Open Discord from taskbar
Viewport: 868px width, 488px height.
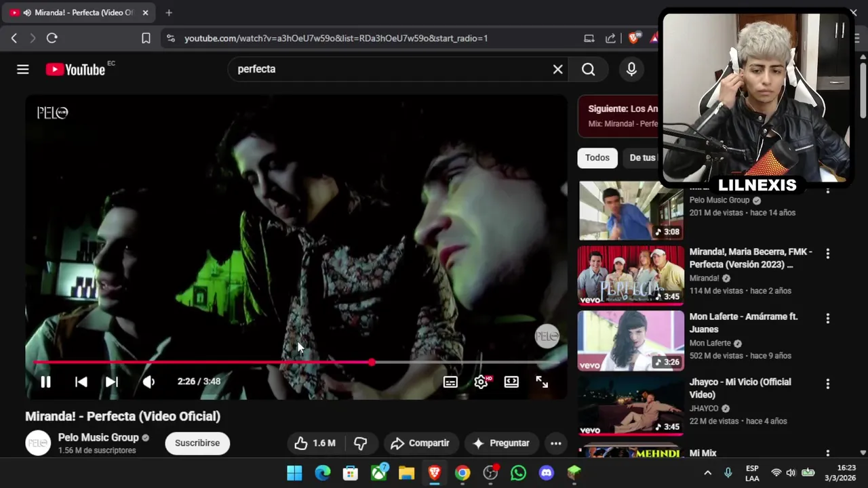coord(546,473)
